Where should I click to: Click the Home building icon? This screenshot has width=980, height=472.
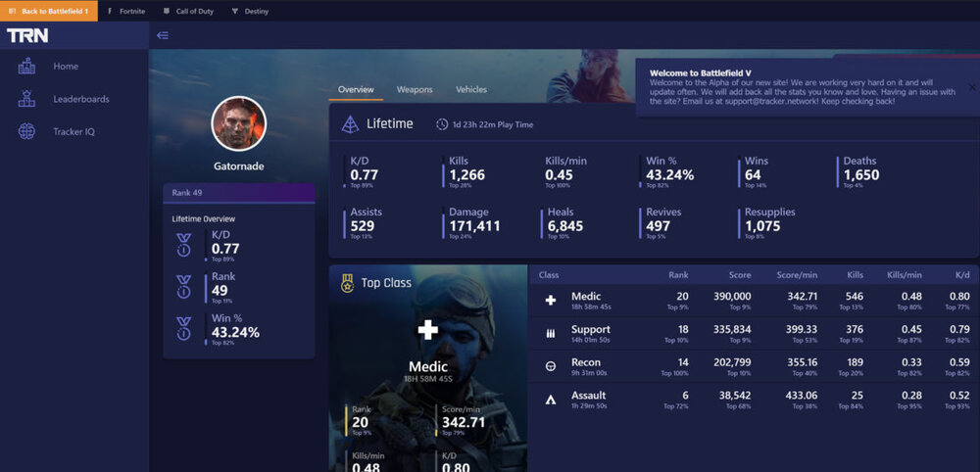[x=26, y=67]
